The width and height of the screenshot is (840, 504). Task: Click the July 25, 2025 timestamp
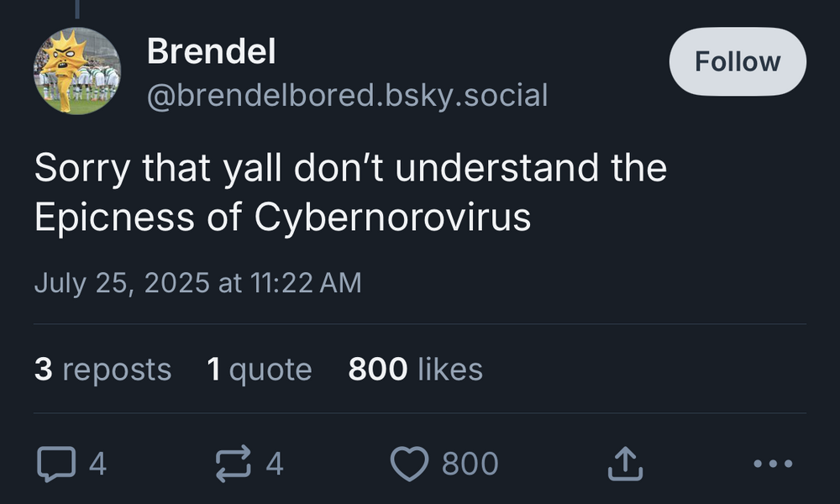point(197,282)
